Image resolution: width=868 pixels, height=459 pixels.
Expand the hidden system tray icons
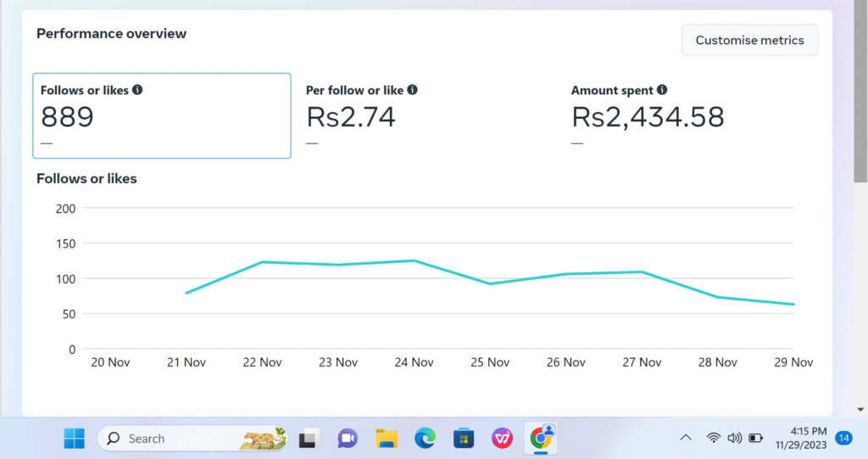click(686, 438)
